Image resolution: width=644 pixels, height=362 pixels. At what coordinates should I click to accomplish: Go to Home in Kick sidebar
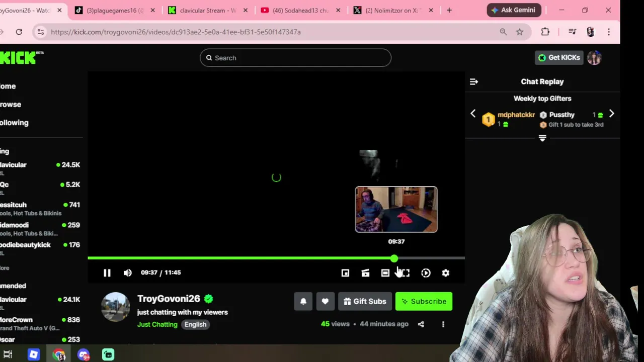coord(8,86)
